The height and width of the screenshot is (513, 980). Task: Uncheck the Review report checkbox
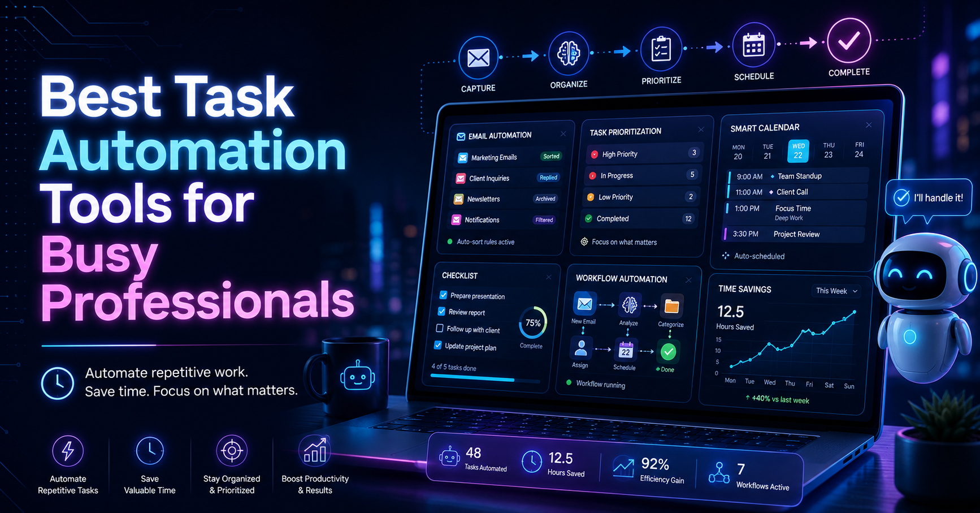coord(442,312)
